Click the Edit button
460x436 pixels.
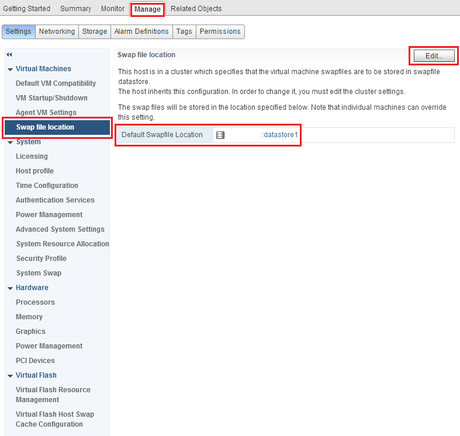point(434,56)
